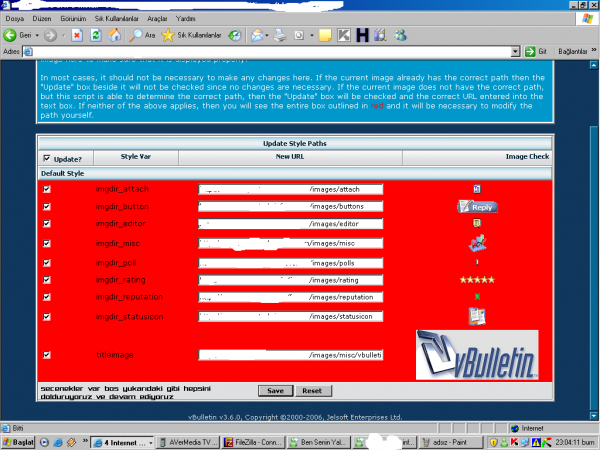The width and height of the screenshot is (600, 450).
Task: Open the Görünüm menu
Action: [x=73, y=18]
